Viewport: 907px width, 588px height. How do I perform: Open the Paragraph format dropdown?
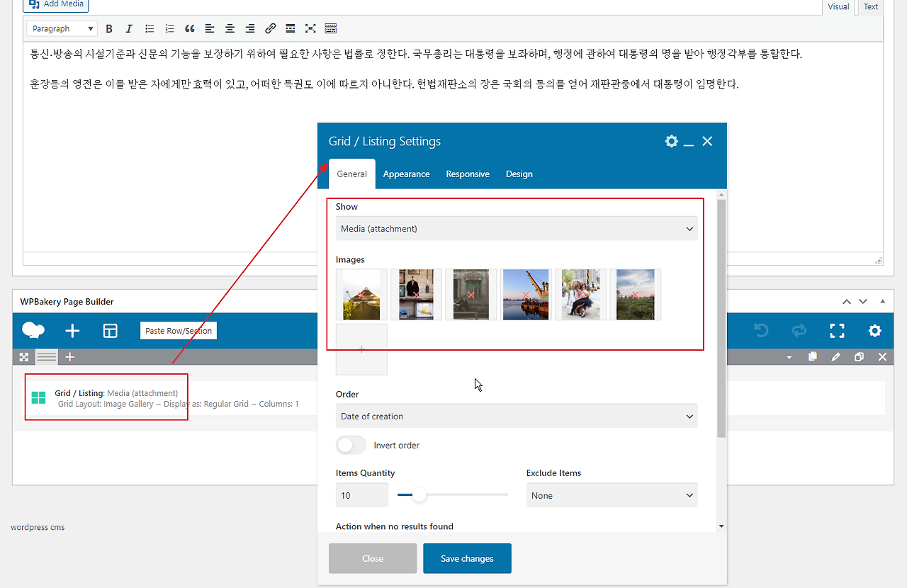tap(62, 29)
